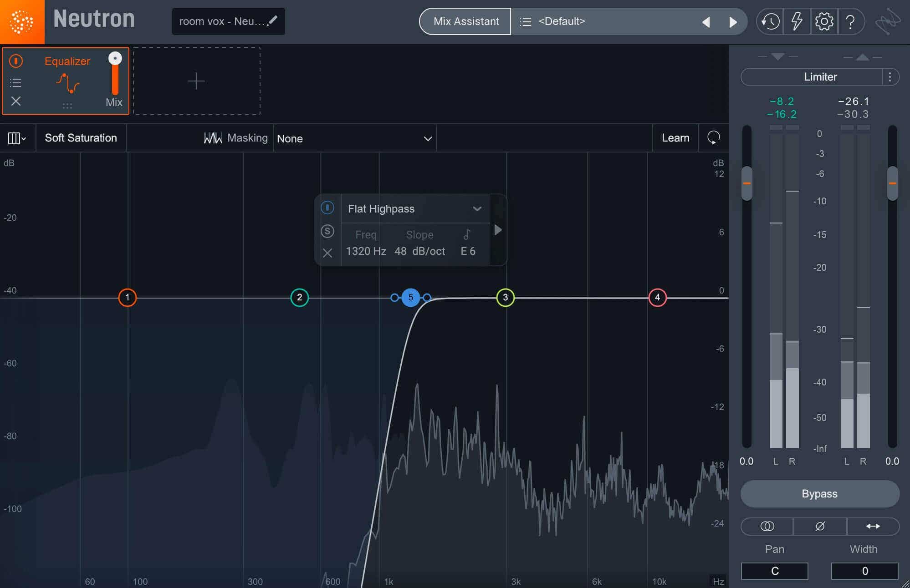The image size is (910, 588).
Task: Toggle band 5 power in popup
Action: (x=327, y=208)
